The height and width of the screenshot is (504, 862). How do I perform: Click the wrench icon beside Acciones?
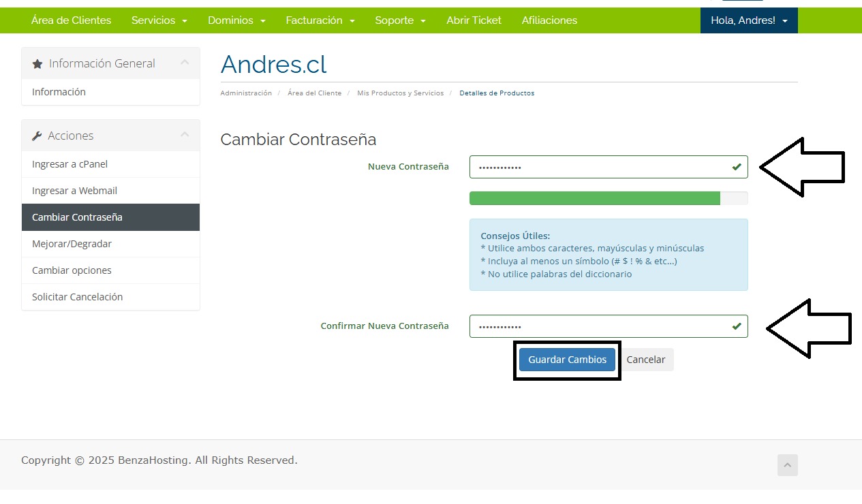click(x=37, y=136)
